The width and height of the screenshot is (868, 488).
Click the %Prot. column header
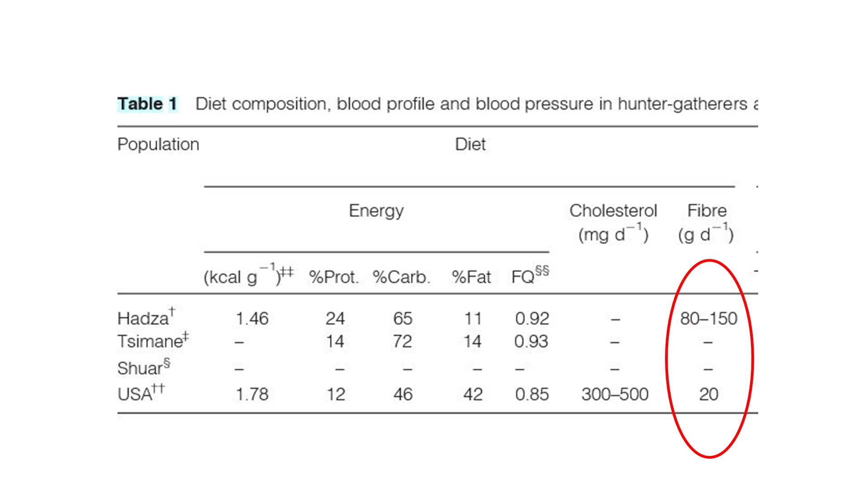334,277
